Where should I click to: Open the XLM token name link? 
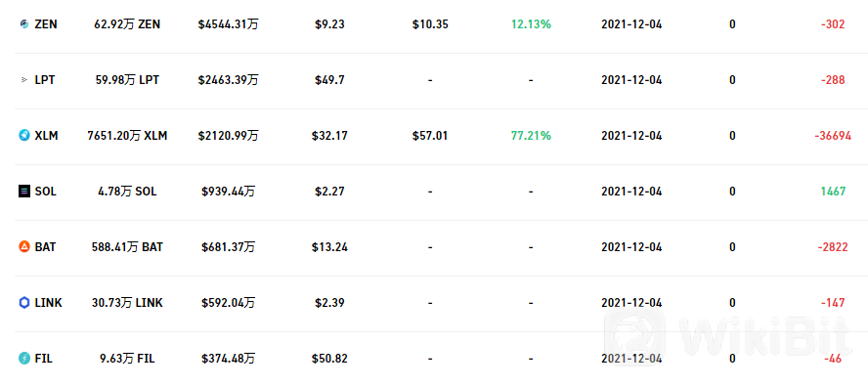click(46, 136)
